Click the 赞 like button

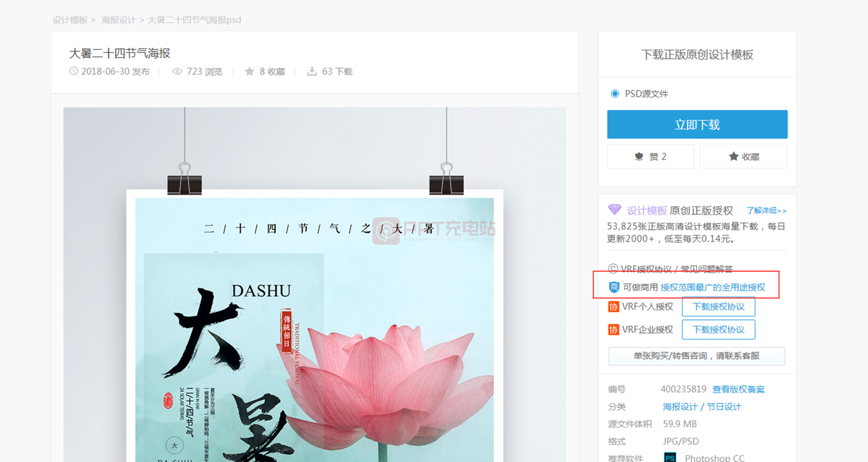pos(650,157)
